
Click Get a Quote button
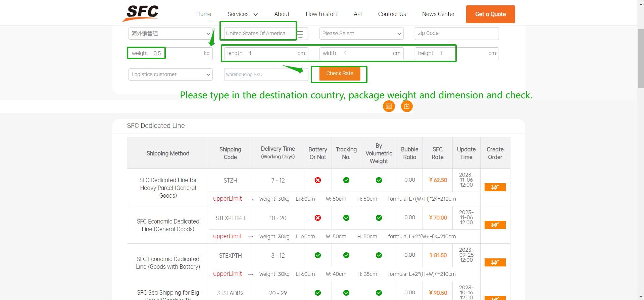coord(490,14)
